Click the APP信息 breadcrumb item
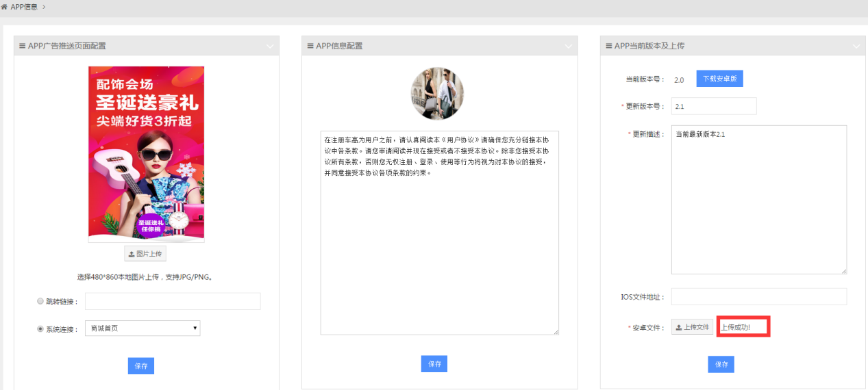The image size is (868, 390). click(x=24, y=7)
